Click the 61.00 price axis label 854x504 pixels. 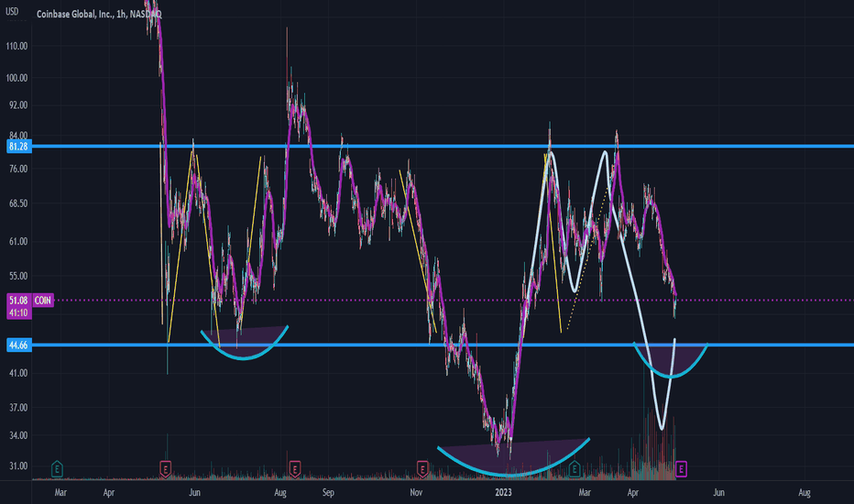18,241
